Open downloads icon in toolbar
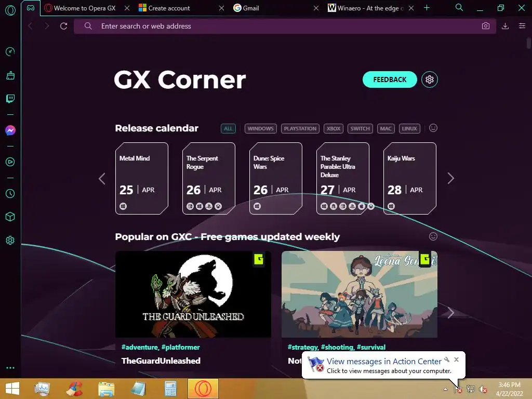The width and height of the screenshot is (532, 399). coord(505,26)
